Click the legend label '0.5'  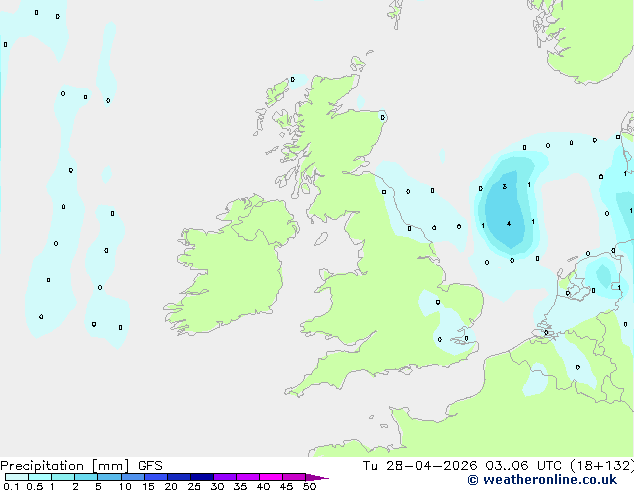(34, 486)
